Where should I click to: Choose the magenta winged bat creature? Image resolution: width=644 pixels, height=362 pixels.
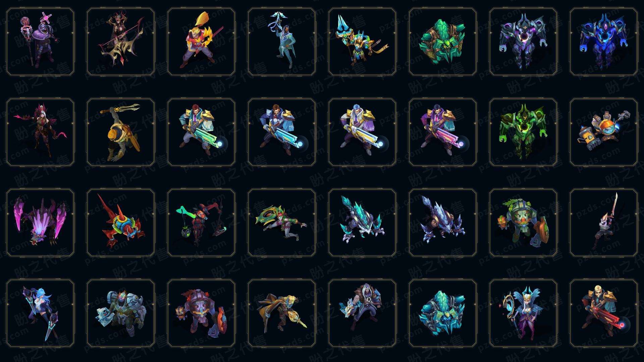(x=40, y=223)
